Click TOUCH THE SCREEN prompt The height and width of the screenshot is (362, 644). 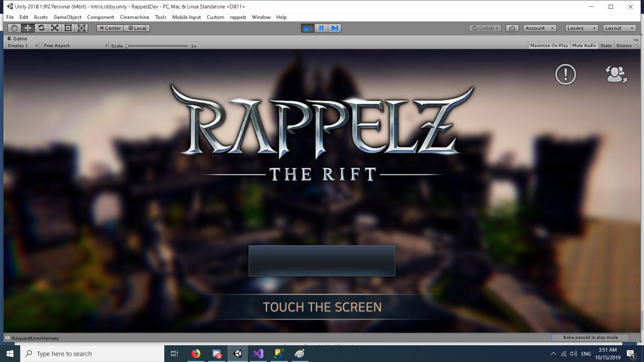322,307
